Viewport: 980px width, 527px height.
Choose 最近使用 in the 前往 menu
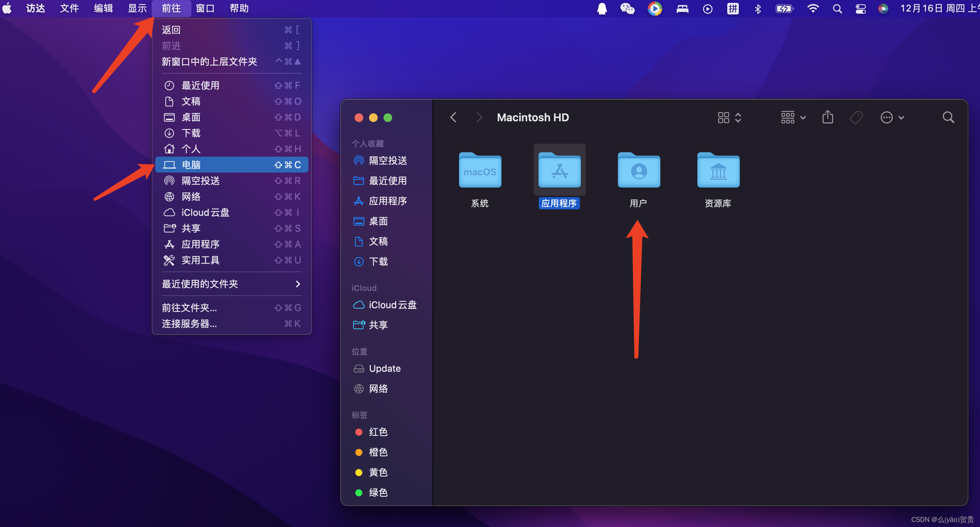coord(231,85)
